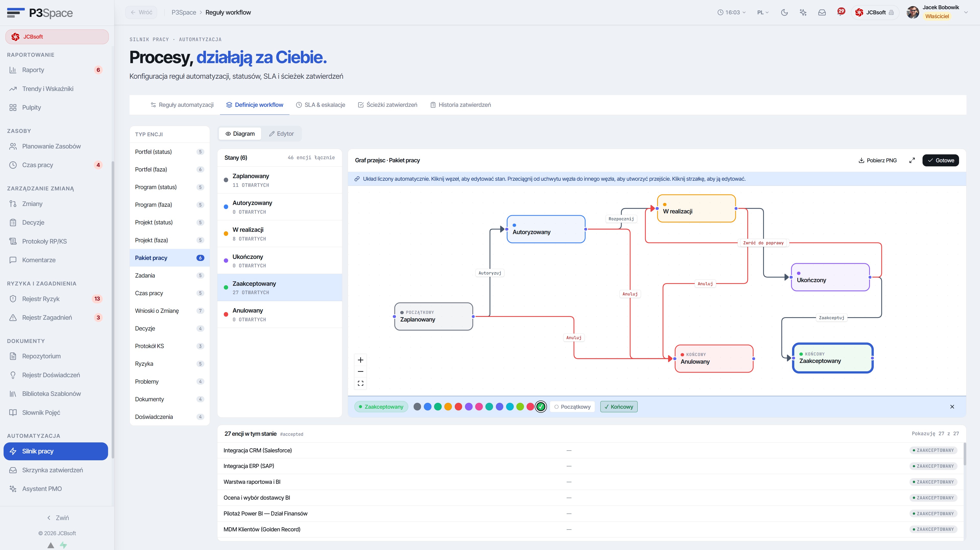
Task: Open Protokoły RP/KS in sidebar
Action: [56, 241]
